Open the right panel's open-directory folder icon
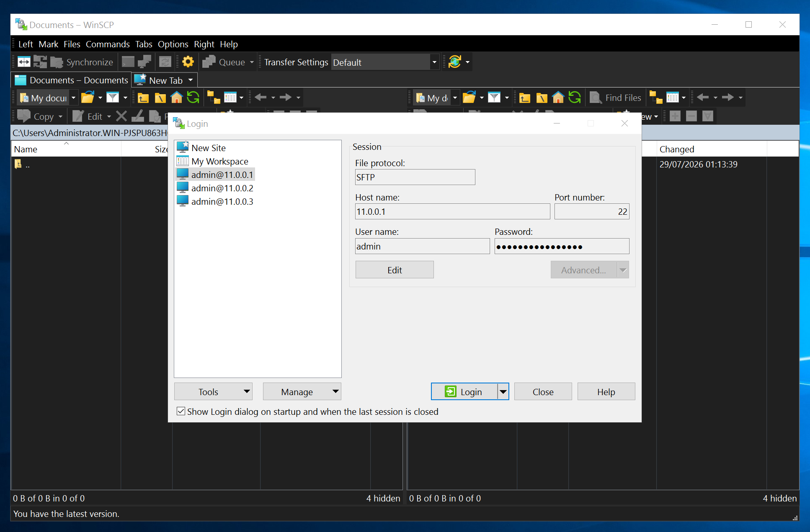810x532 pixels. pos(469,98)
